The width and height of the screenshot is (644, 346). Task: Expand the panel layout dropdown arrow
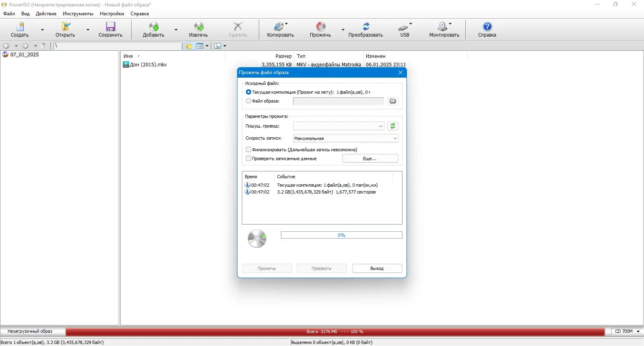(225, 46)
